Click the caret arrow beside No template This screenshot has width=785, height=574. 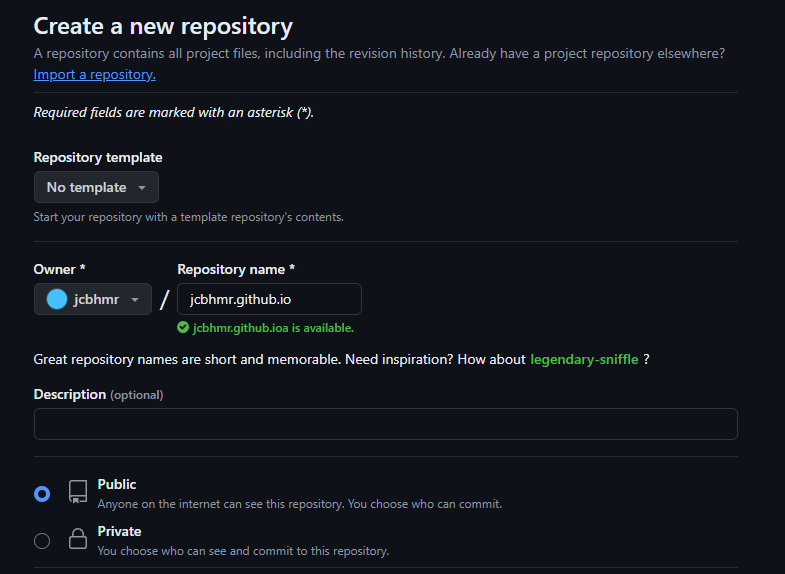coord(142,187)
